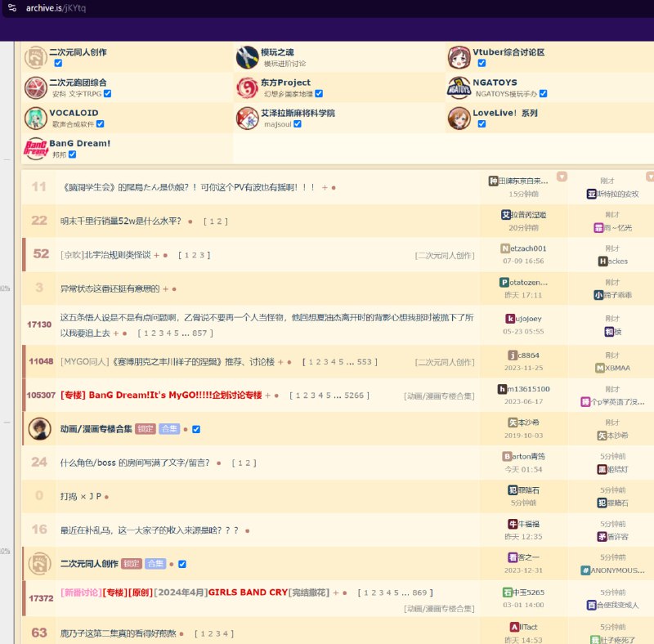This screenshot has height=644, width=654.
Task: Click the 模玩之魂 forum icon
Action: pos(248,57)
